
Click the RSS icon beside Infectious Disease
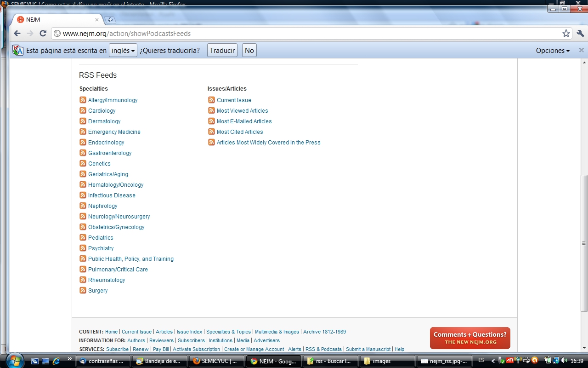83,195
